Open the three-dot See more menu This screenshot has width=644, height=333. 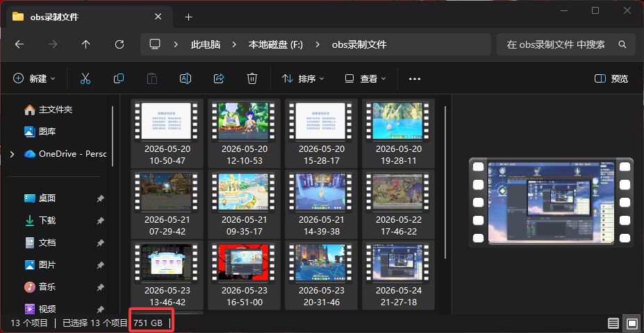(415, 78)
